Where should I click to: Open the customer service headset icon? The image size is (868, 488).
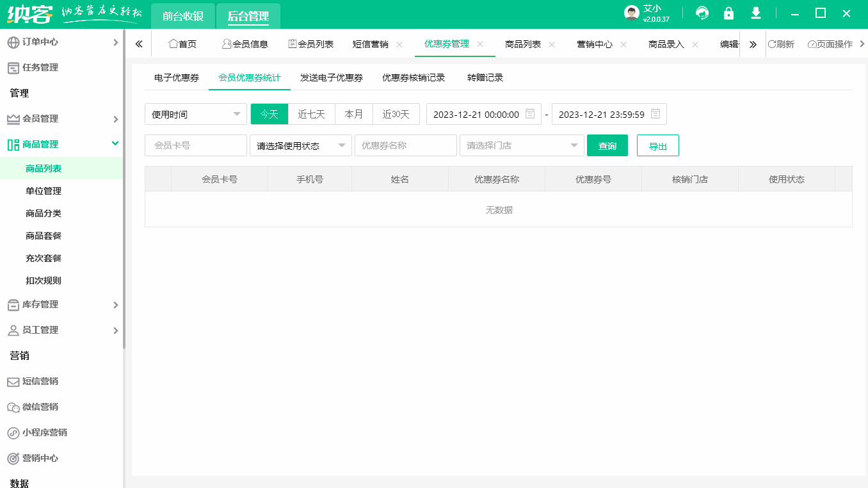tap(702, 12)
